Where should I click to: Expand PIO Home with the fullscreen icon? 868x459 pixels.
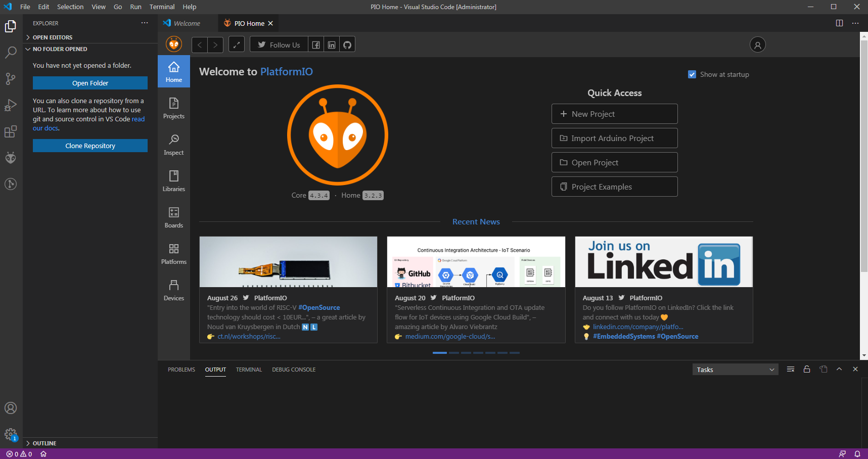coord(237,45)
